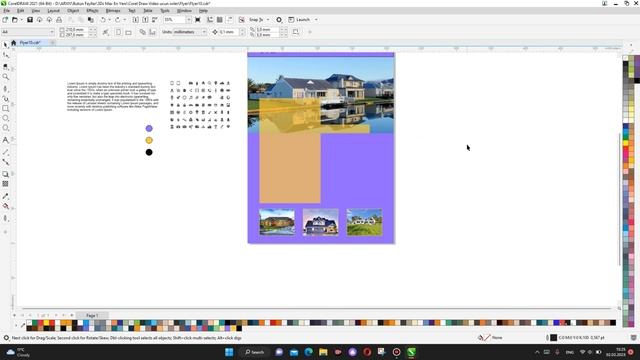Select the Pick tool
Image resolution: width=640 pixels, height=360 pixels.
tap(5, 44)
